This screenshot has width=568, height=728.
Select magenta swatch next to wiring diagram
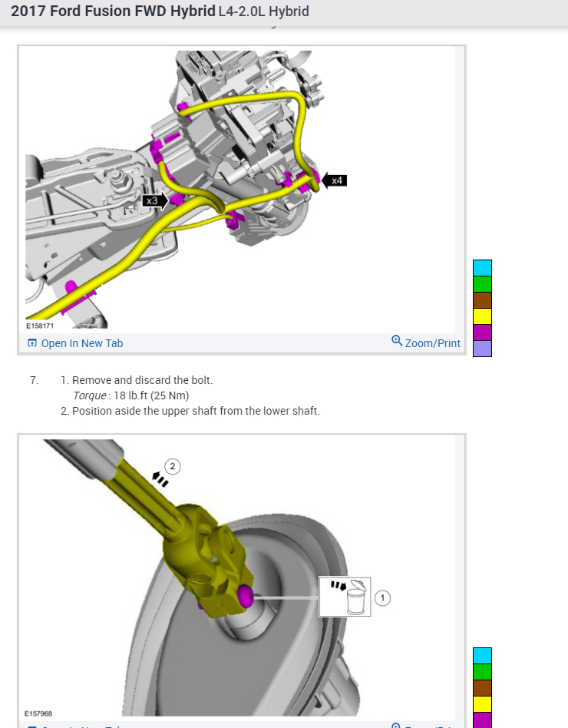(x=482, y=333)
